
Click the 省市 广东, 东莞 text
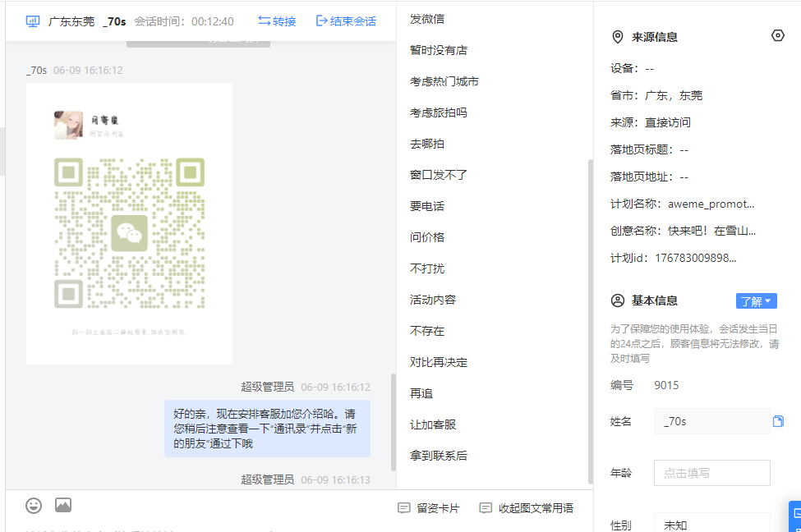pyautogui.click(x=656, y=95)
